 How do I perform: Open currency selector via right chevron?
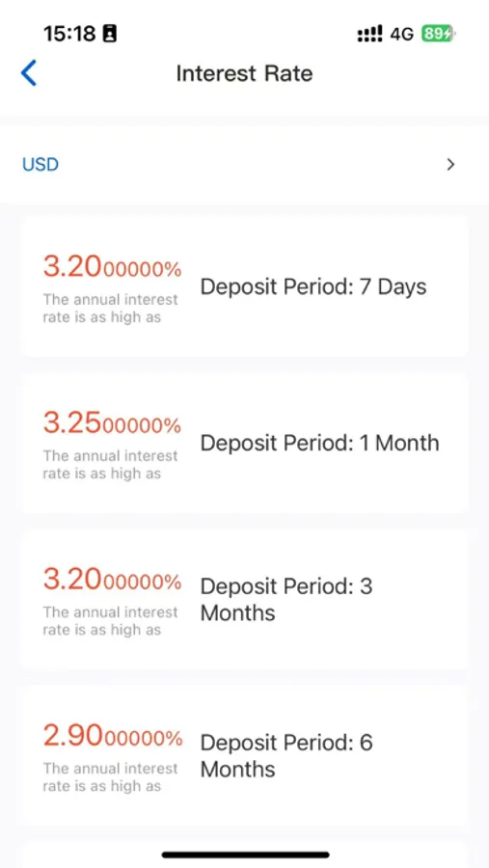[x=450, y=164]
